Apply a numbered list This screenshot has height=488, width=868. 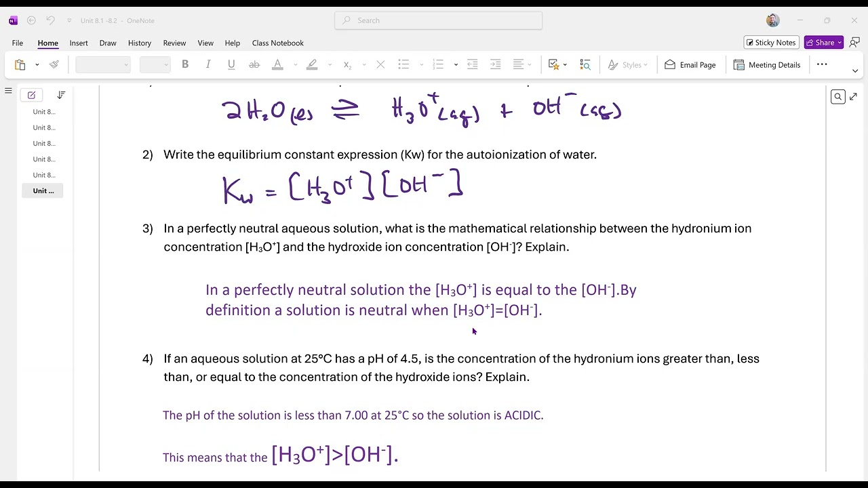click(x=438, y=65)
